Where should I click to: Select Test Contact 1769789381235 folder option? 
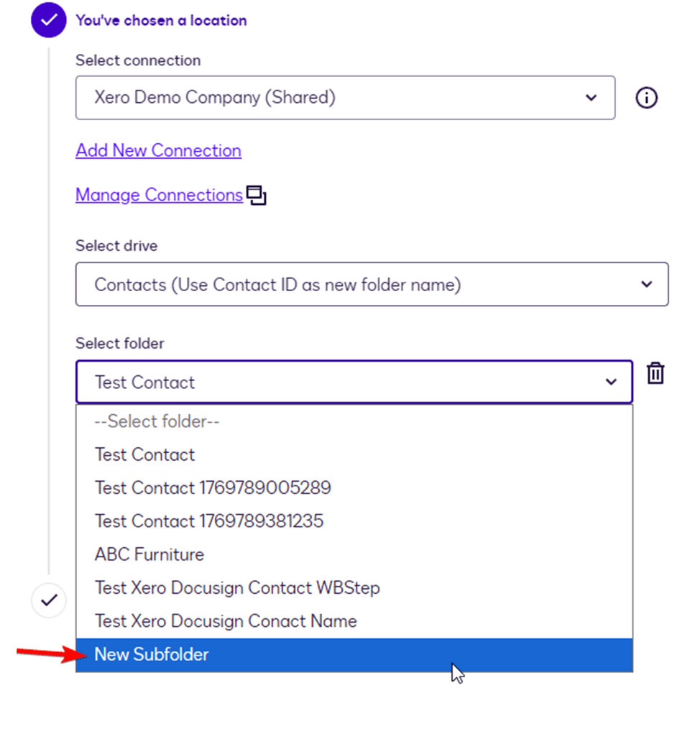[209, 521]
